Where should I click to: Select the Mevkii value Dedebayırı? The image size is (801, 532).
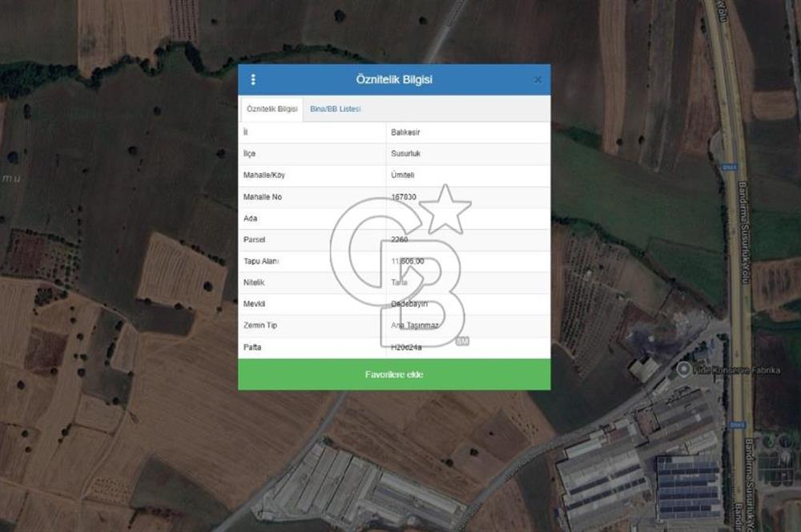click(409, 304)
